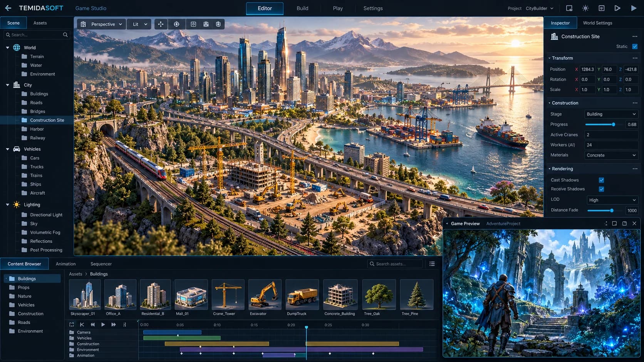Select Harbor in the scene tree
The width and height of the screenshot is (644, 362).
tap(37, 129)
